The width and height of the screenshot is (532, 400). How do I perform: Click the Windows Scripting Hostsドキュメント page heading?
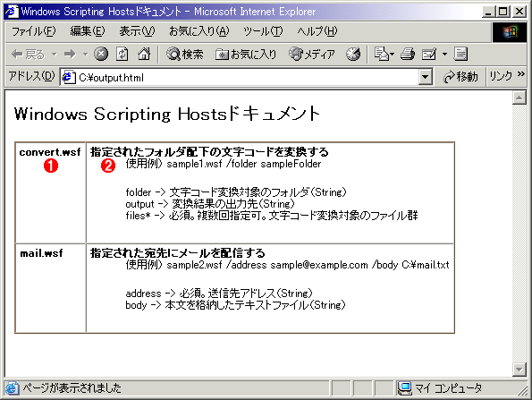tap(167, 114)
